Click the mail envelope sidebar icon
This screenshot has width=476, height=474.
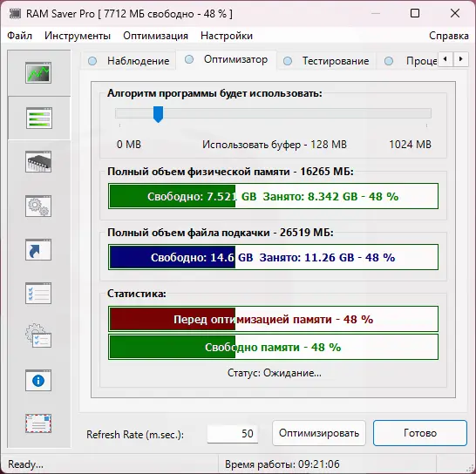[x=38, y=423]
